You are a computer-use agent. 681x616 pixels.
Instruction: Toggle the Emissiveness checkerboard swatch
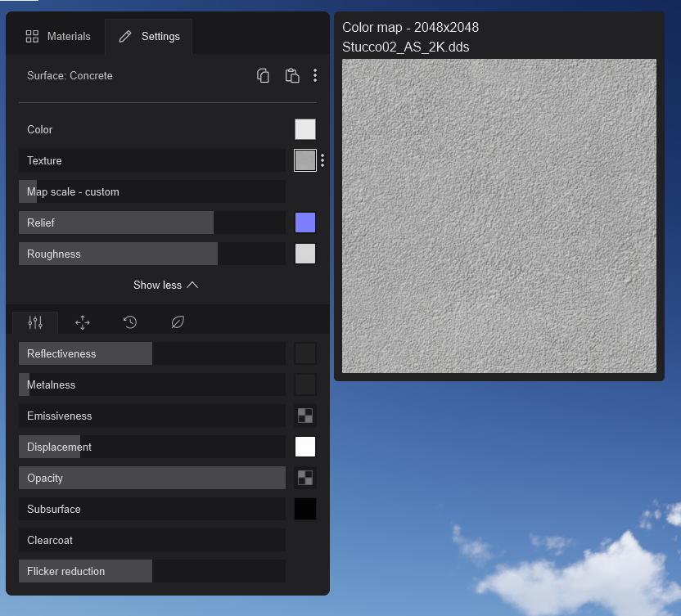point(304,416)
